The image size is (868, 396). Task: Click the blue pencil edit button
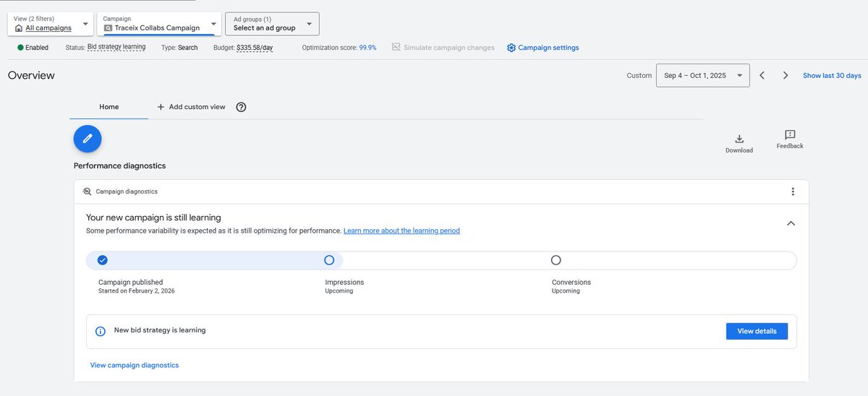(x=88, y=139)
